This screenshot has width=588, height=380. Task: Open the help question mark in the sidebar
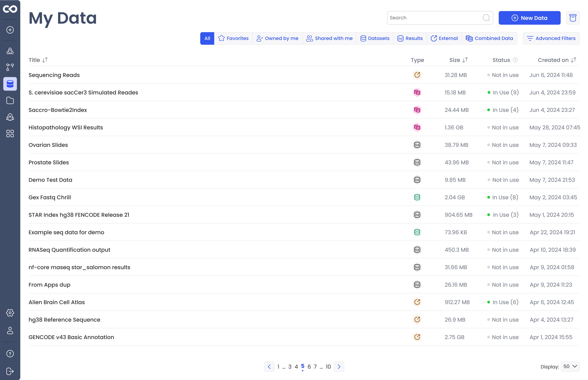[x=10, y=354]
